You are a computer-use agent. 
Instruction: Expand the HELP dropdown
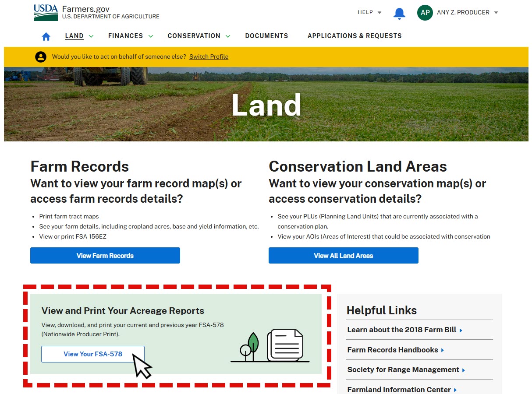[369, 13]
